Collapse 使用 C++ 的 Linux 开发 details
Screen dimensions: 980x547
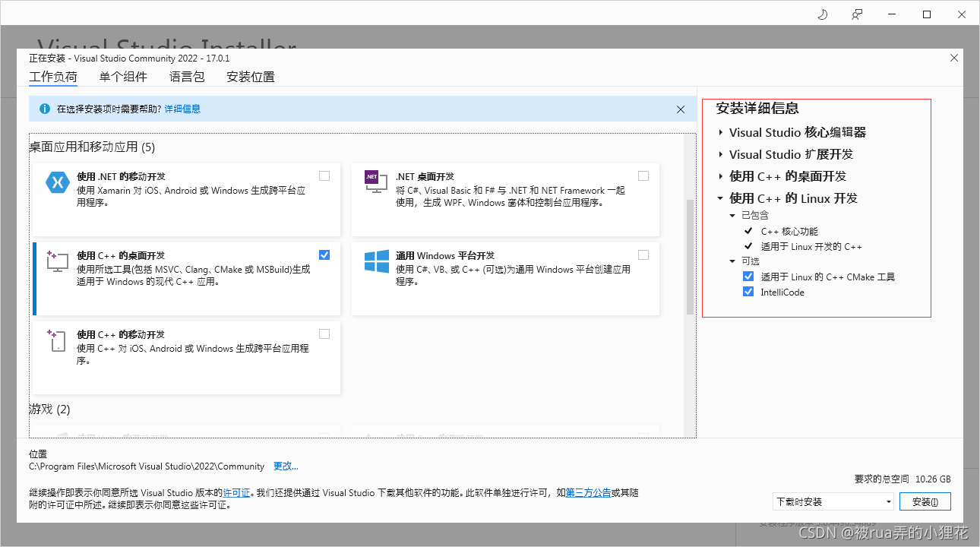point(721,198)
